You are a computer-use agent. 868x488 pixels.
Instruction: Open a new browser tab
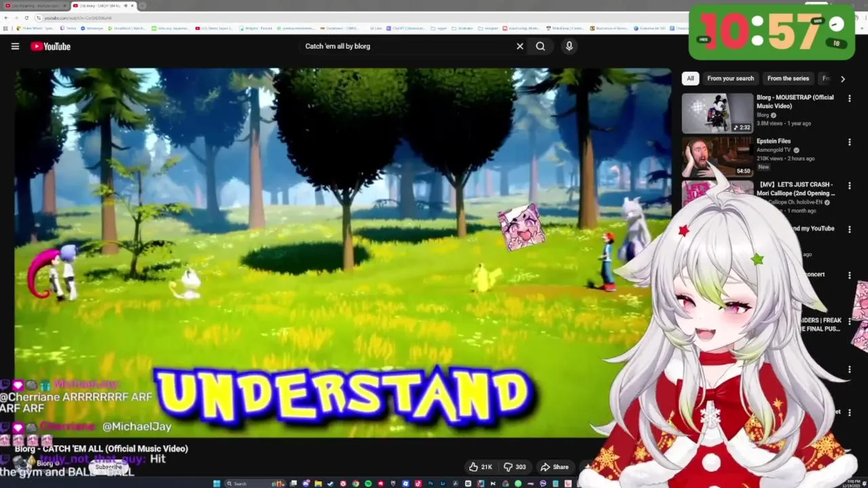tap(142, 5)
